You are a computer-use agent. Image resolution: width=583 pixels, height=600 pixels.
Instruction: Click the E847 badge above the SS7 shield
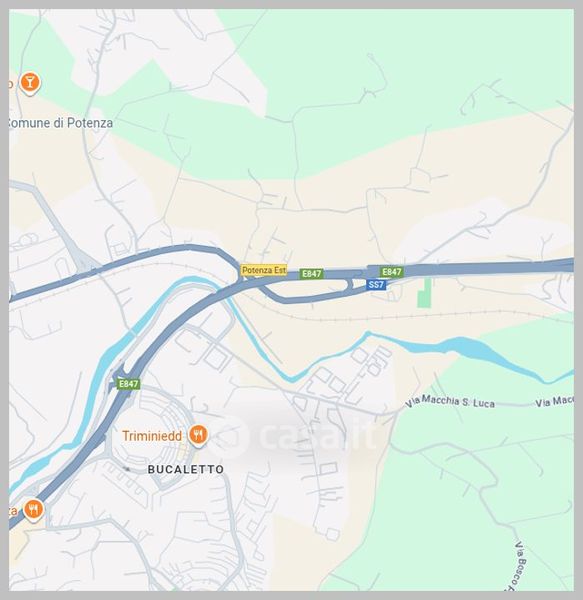[x=392, y=272]
